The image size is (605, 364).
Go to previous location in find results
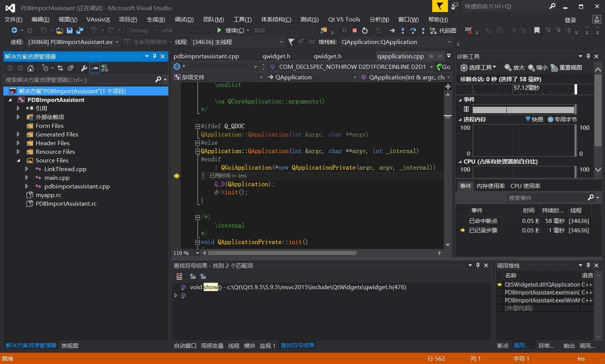point(193,276)
